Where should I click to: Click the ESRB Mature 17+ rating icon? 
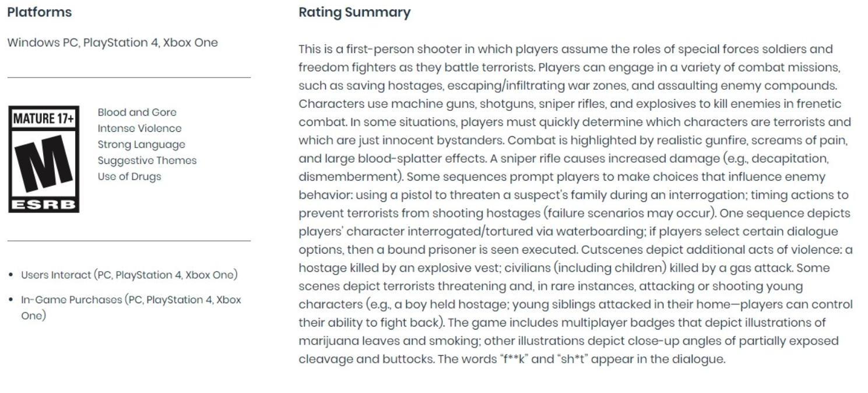point(44,159)
